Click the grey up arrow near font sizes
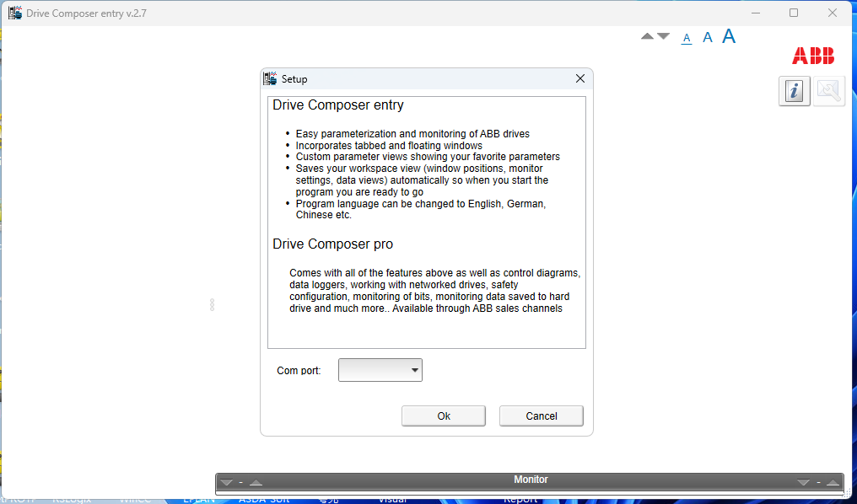 (x=647, y=36)
